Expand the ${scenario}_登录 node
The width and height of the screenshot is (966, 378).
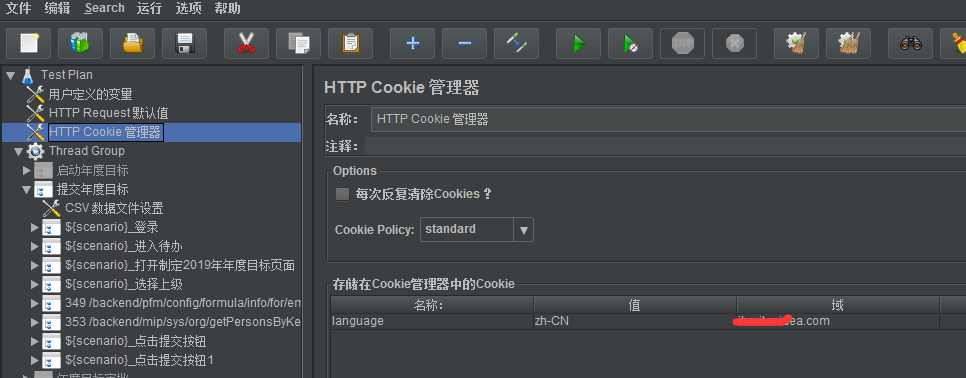34,227
